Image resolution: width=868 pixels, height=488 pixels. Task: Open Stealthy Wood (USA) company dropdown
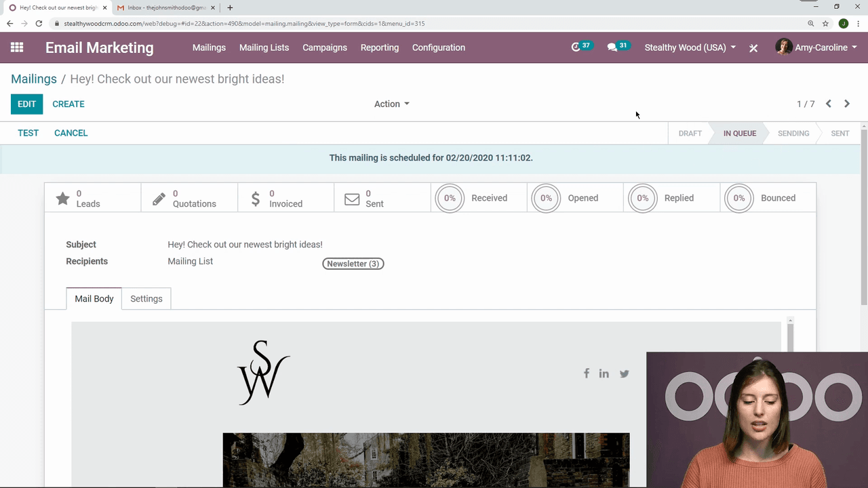click(690, 47)
